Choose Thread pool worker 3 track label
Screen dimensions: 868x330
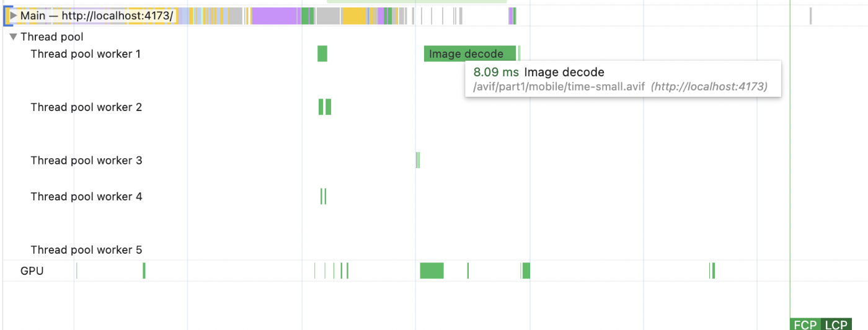point(86,161)
